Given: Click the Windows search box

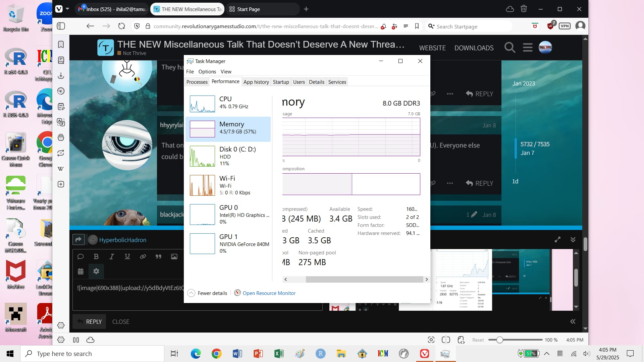Looking at the screenshot, I should point(92,354).
